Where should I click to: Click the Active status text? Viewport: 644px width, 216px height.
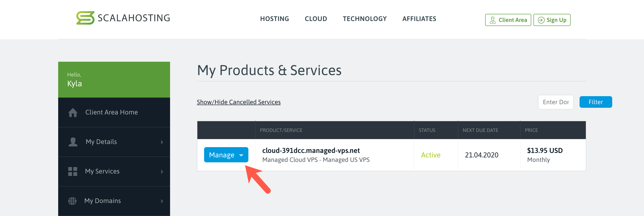pos(431,155)
